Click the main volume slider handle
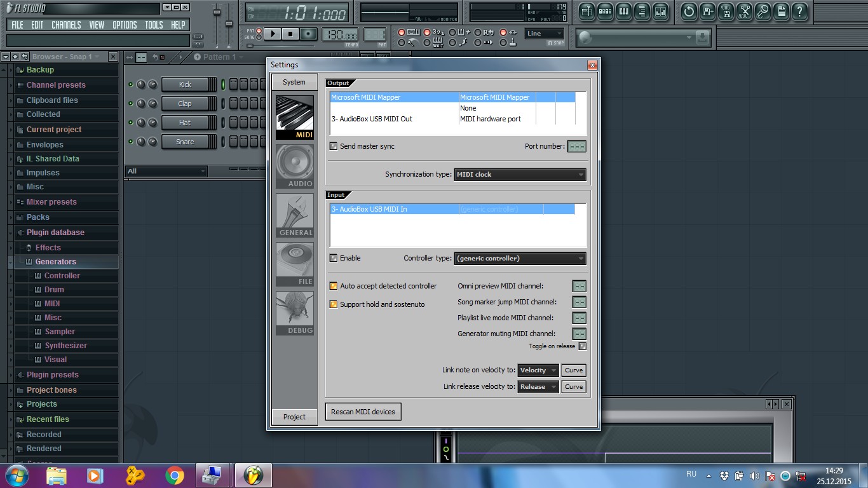The width and height of the screenshot is (868, 488). coord(217,13)
